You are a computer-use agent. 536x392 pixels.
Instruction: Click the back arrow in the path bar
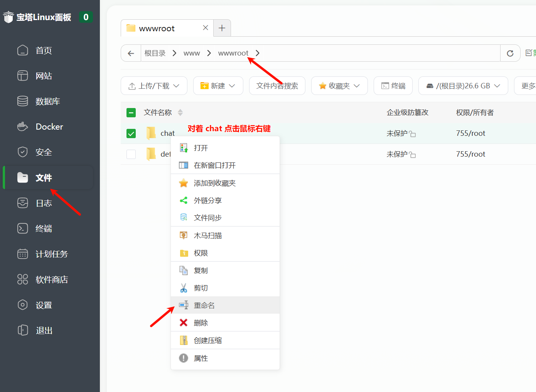coord(131,53)
